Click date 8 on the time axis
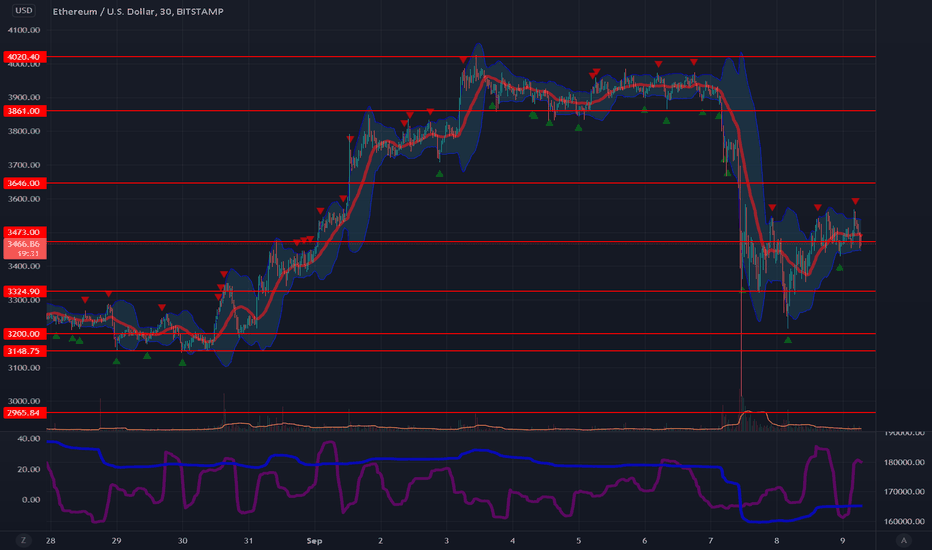This screenshot has height=550, width=932. (776, 540)
